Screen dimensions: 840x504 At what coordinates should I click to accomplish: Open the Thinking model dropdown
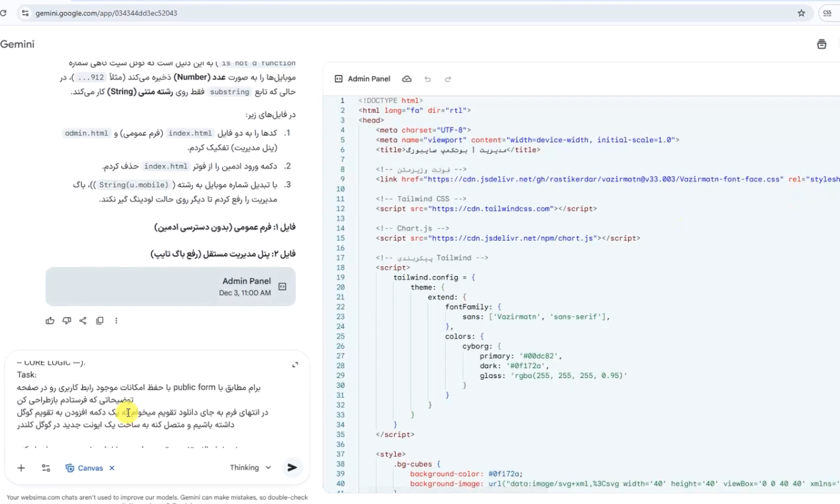tap(250, 468)
